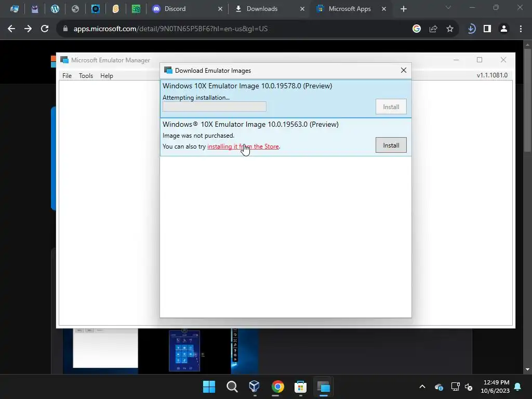Open Microsoft Store from the taskbar
The width and height of the screenshot is (532, 399).
click(x=300, y=387)
